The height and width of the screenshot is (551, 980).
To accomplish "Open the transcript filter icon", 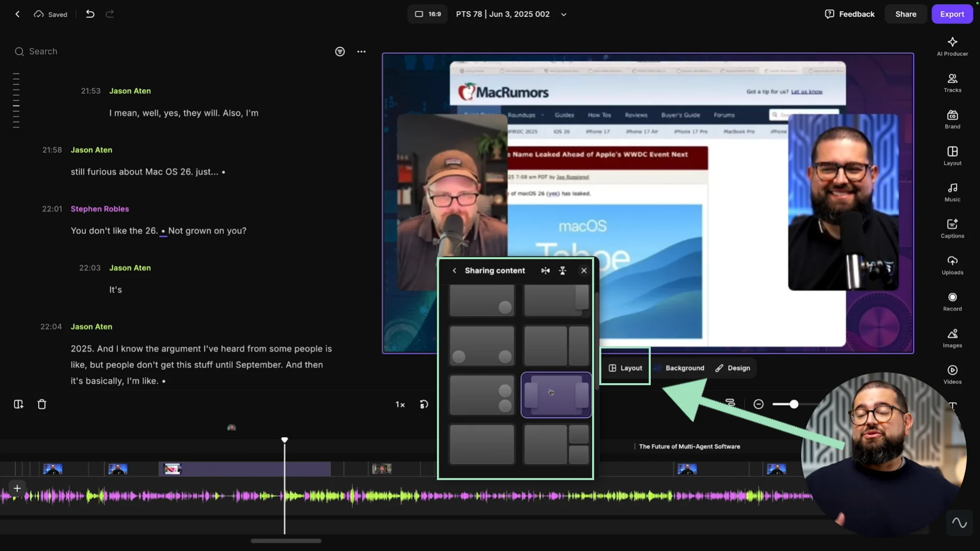I will click(x=340, y=52).
